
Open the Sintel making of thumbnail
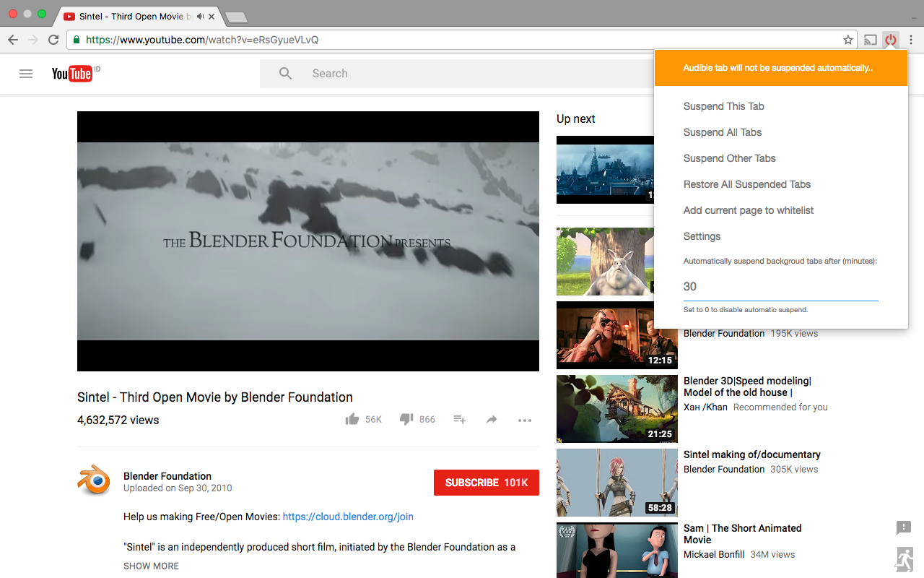[617, 482]
